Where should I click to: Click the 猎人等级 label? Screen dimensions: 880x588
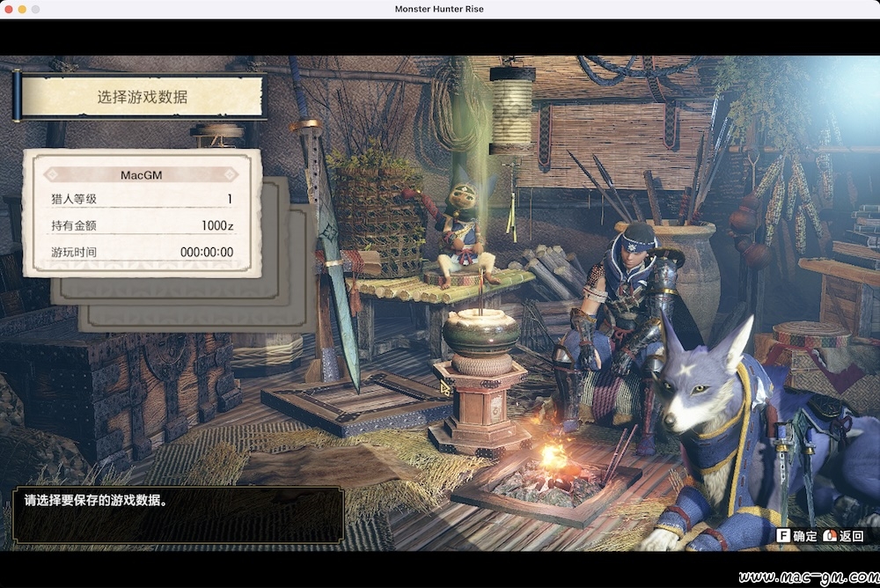click(74, 199)
